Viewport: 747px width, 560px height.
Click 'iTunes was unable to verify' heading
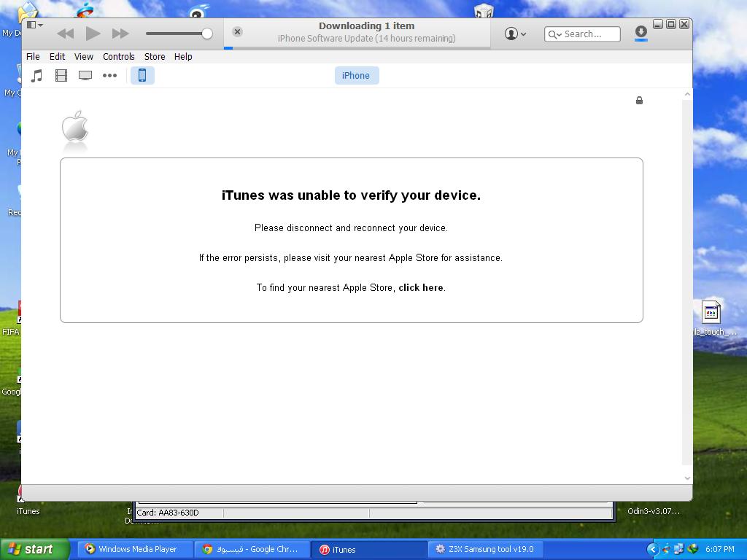pyautogui.click(x=351, y=195)
